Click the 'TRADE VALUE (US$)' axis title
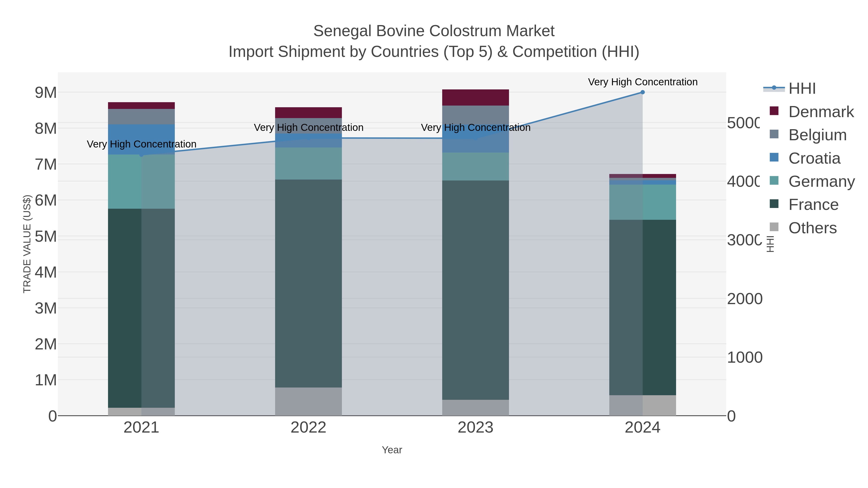This screenshot has width=868, height=488. [x=27, y=244]
